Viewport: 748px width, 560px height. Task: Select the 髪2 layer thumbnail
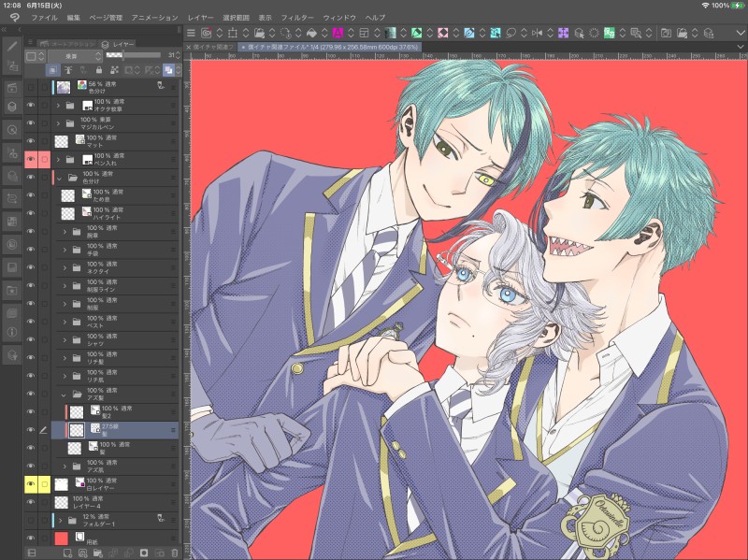tap(77, 412)
